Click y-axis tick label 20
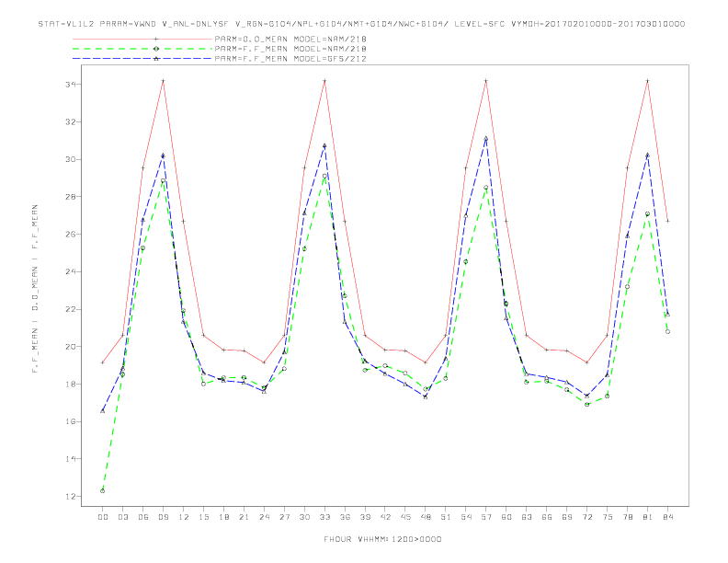 coord(71,347)
